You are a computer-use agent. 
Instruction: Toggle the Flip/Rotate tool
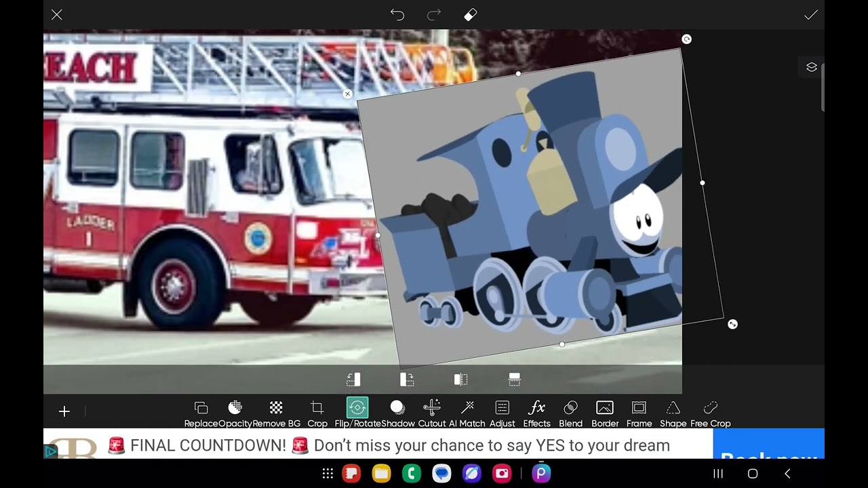357,413
